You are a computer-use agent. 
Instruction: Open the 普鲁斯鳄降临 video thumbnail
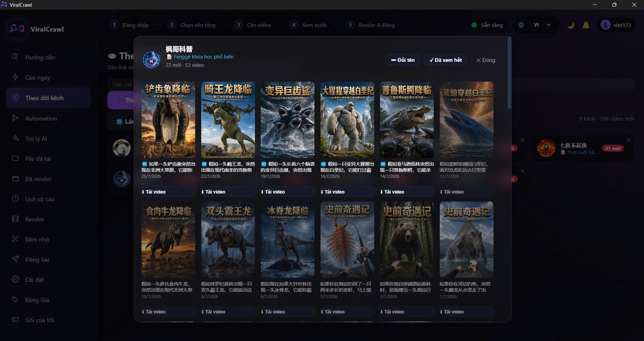pyautogui.click(x=407, y=120)
